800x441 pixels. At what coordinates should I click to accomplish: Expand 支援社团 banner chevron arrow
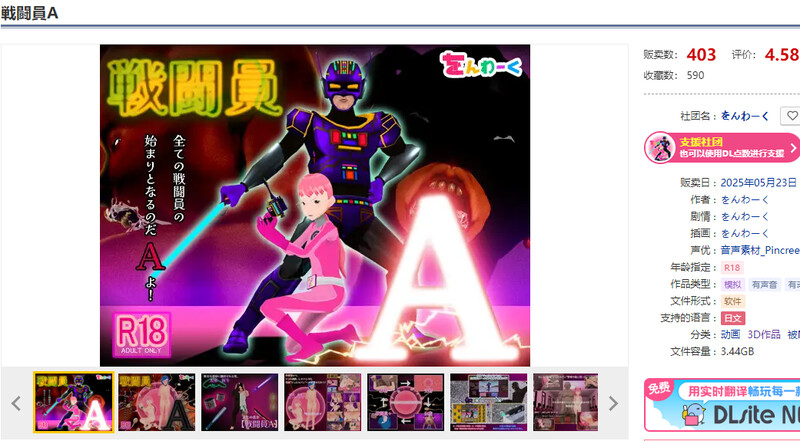[x=793, y=148]
